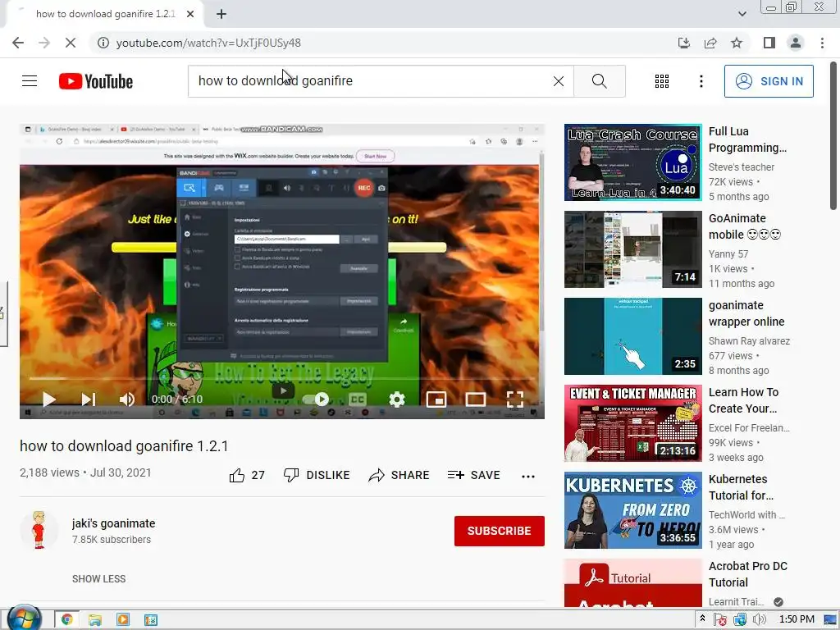Viewport: 840px width, 630px height.
Task: Toggle the autoplay switch
Action: pos(317,399)
